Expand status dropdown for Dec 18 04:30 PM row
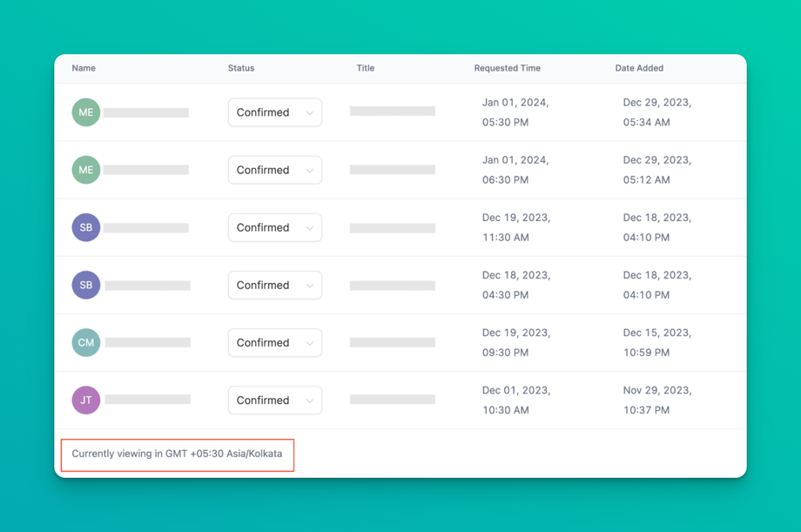The image size is (801, 532). click(274, 285)
